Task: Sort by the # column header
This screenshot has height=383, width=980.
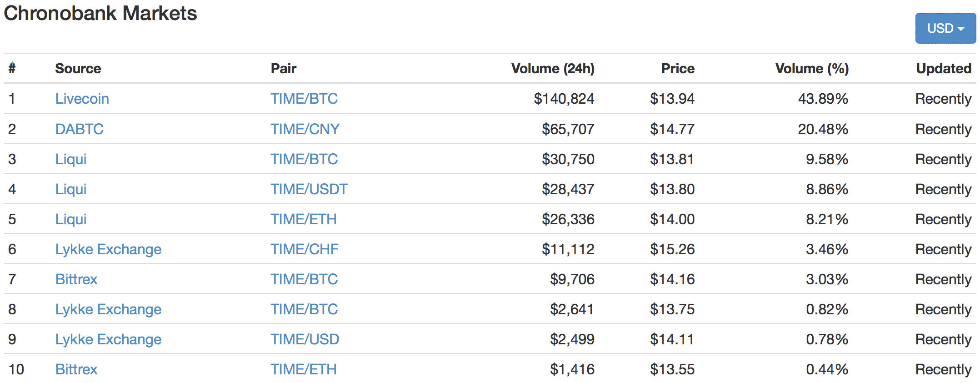Action: coord(12,68)
